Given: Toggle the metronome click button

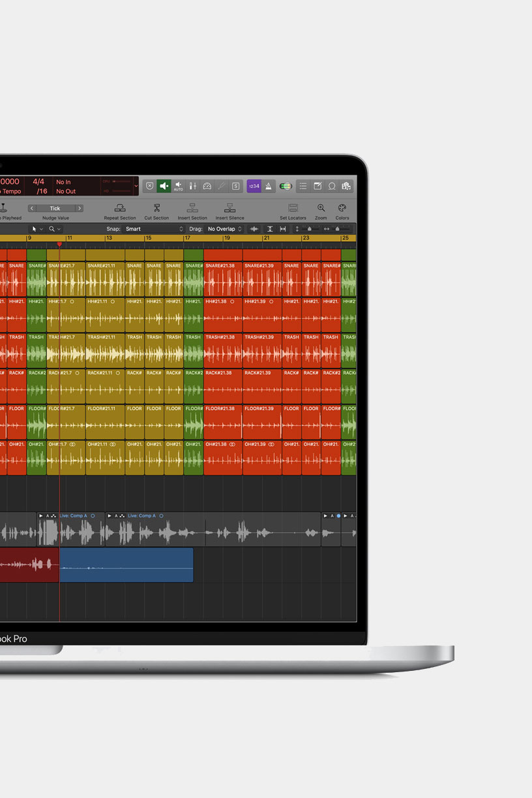Looking at the screenshot, I should point(269,186).
